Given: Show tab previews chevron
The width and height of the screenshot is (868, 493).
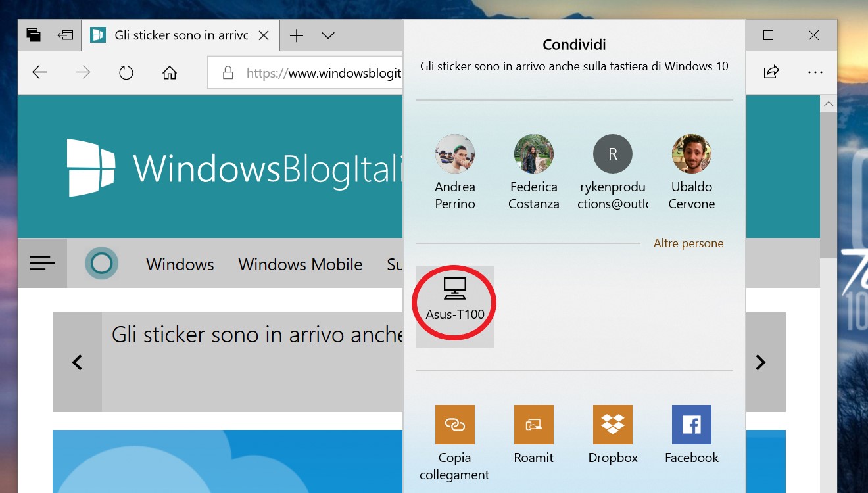Looking at the screenshot, I should tap(328, 35).
